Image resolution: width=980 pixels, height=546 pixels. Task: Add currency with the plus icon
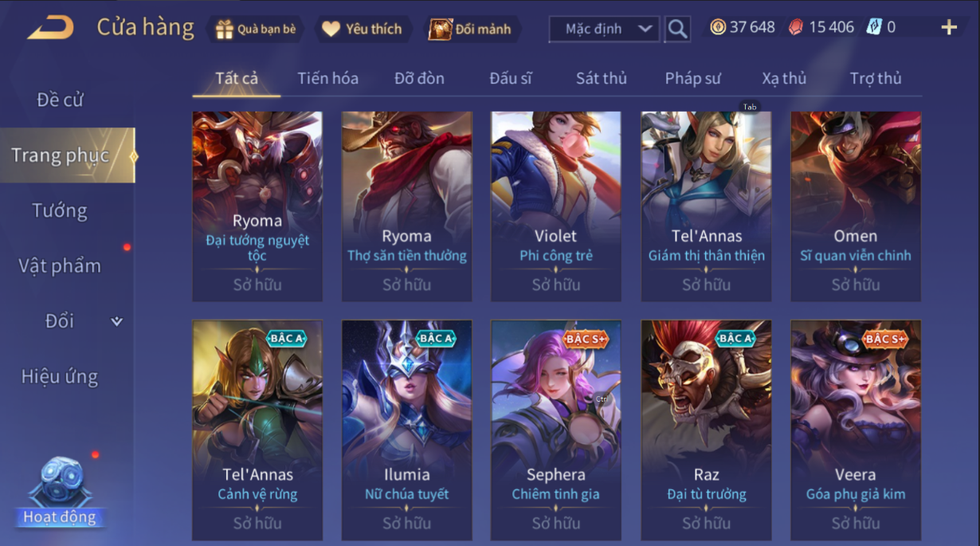tap(949, 27)
